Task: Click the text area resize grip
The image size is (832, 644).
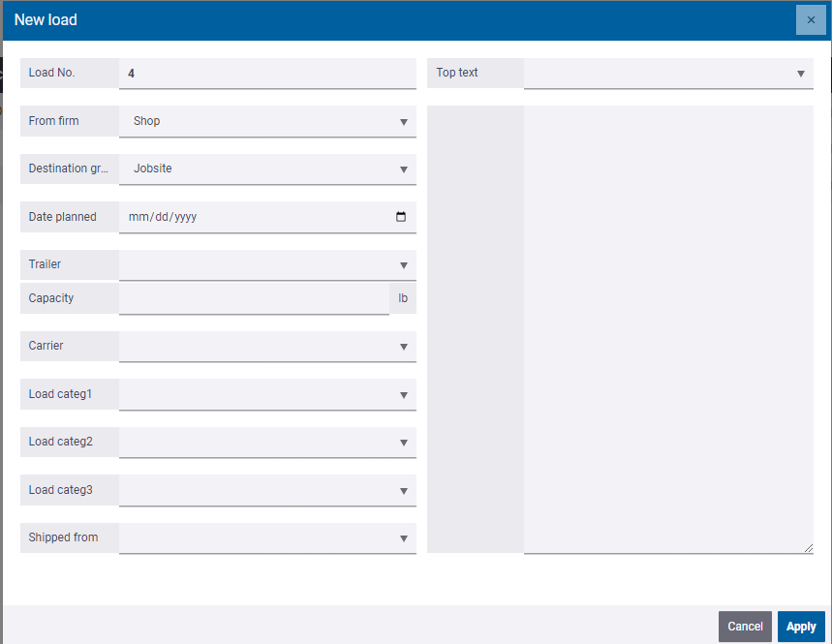Action: tap(808, 548)
